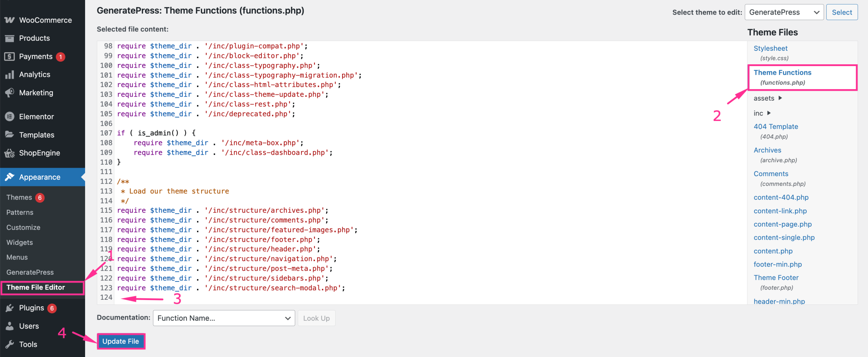868x357 pixels.
Task: Click the Look Up button
Action: (316, 318)
